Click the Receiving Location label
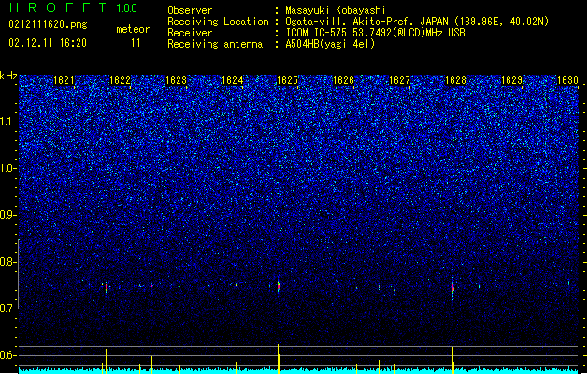 coord(218,22)
